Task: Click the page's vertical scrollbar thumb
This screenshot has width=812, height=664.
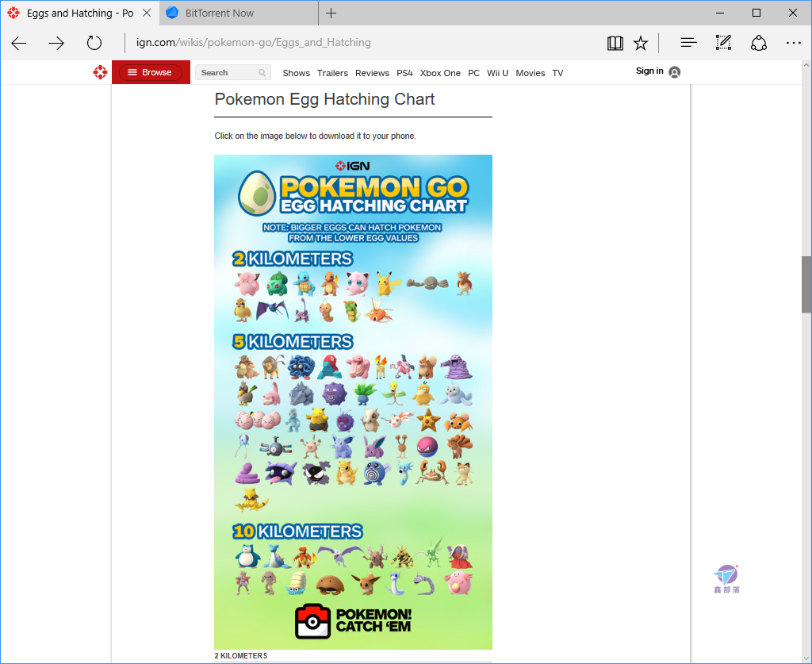Action: (806, 284)
